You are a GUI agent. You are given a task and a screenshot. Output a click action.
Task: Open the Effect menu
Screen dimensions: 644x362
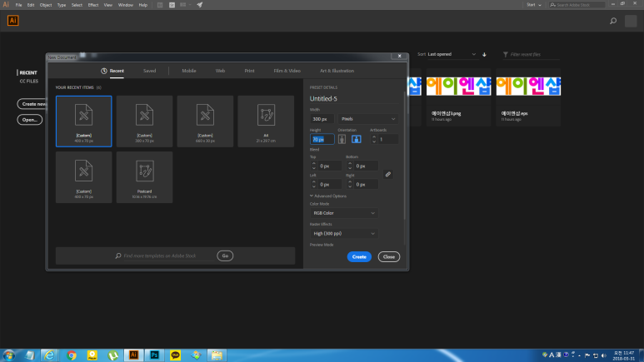pyautogui.click(x=93, y=5)
